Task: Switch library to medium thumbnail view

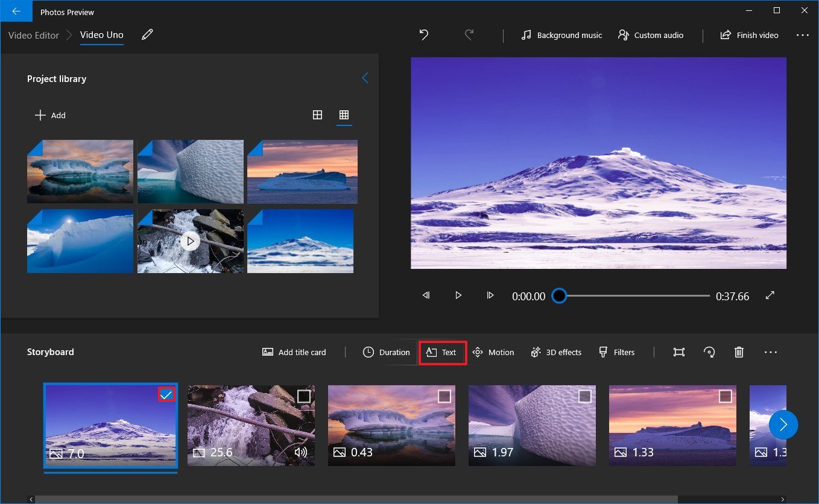Action: point(317,115)
